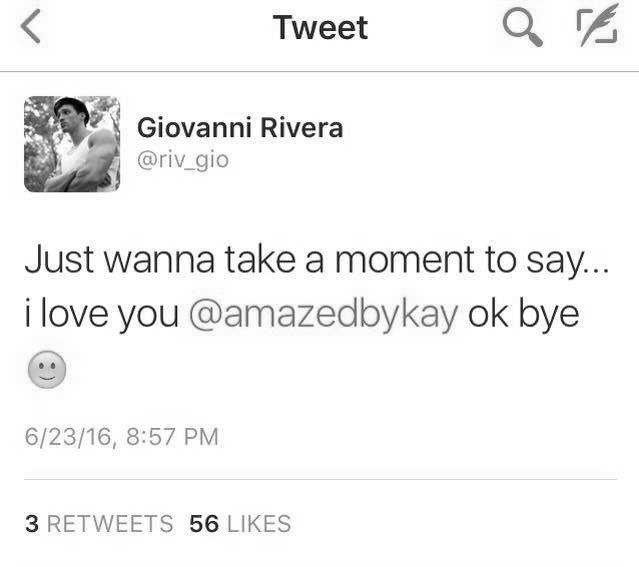Viewport: 639px width, 567px height.
Task: Click the RETWEETS label
Action: (110, 524)
